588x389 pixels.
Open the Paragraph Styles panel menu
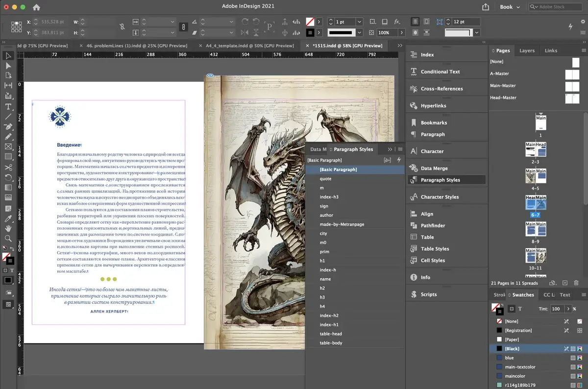pyautogui.click(x=400, y=149)
